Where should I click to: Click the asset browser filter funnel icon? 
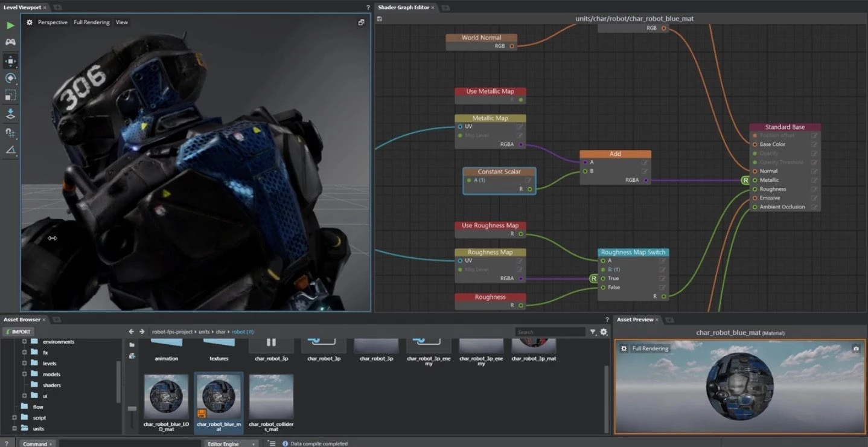(x=593, y=332)
